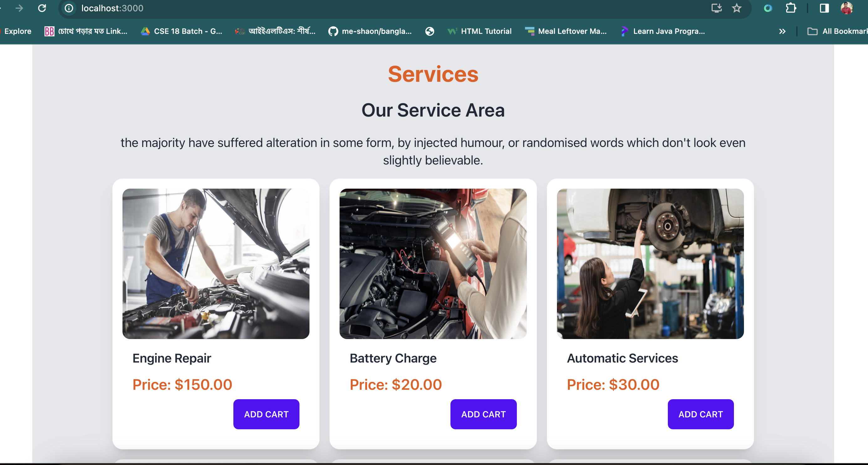View site information via the info icon
This screenshot has height=465, width=868.
click(x=69, y=8)
